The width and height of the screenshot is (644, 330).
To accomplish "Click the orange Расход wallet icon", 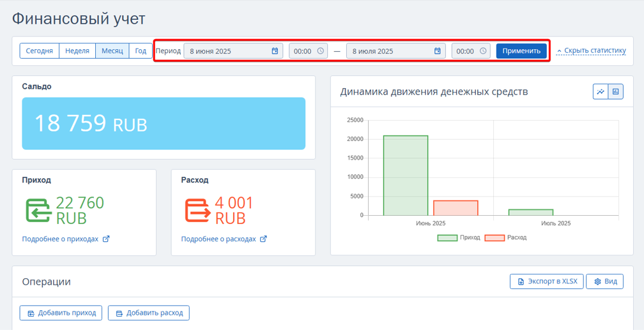I will click(198, 211).
